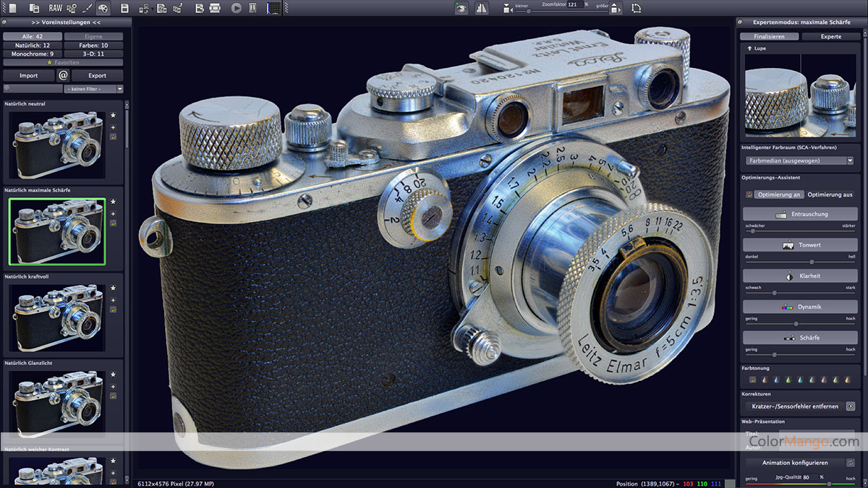Toggle the Favoriten star filter
The image size is (868, 488).
tap(63, 62)
